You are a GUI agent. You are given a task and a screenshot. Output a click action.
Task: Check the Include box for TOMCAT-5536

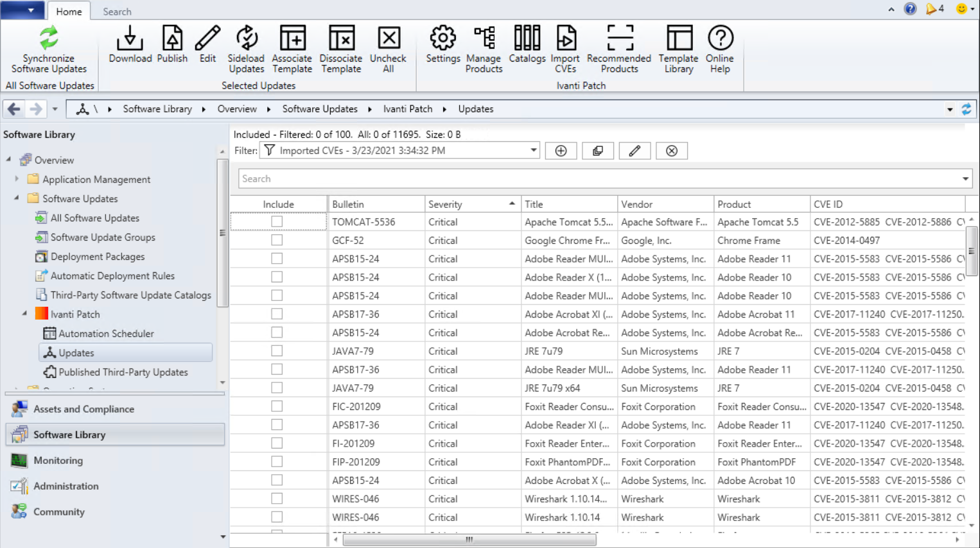[277, 221]
